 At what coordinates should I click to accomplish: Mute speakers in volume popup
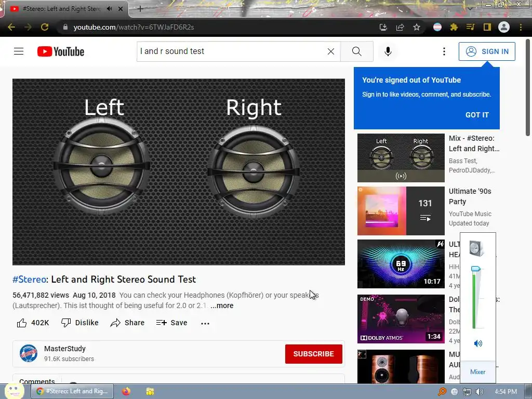(478, 343)
